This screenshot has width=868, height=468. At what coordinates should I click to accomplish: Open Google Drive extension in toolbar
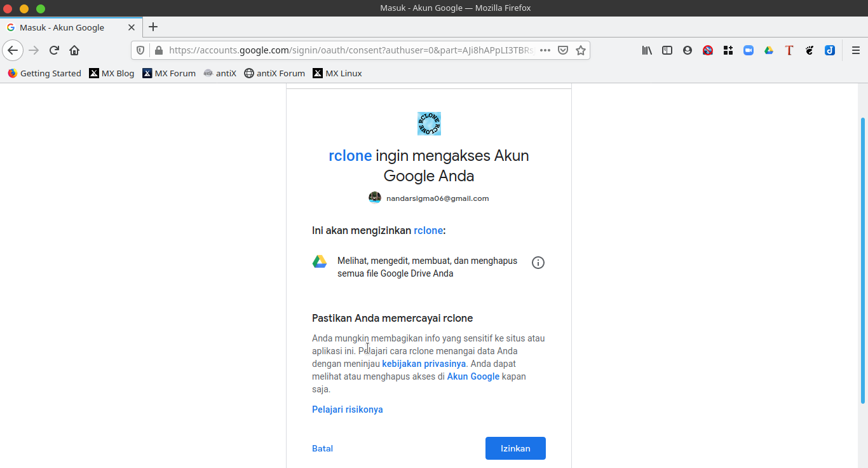coord(769,50)
